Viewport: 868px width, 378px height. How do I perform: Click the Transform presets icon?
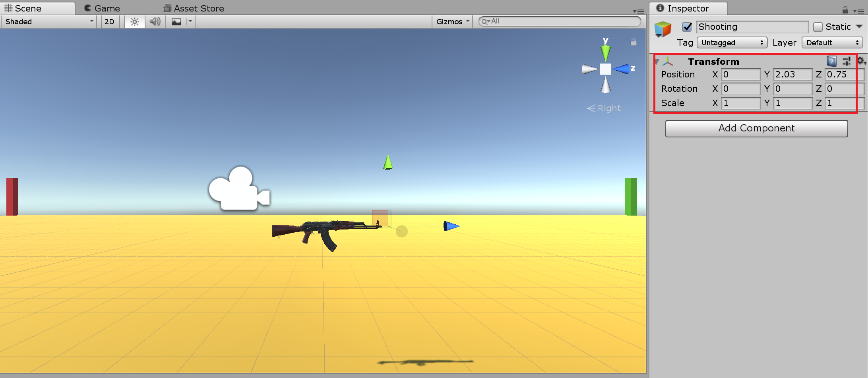click(847, 61)
